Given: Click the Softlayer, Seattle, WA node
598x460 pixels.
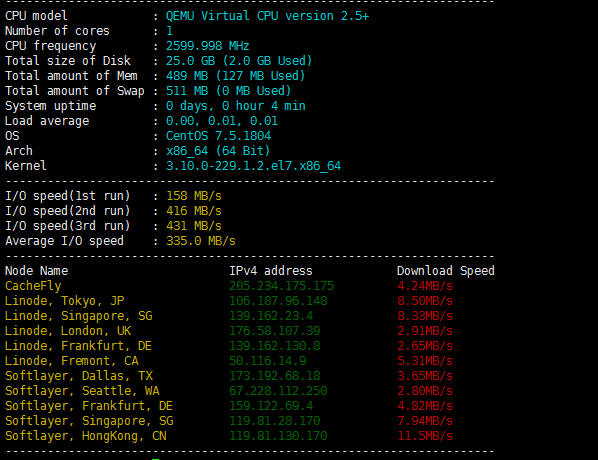Looking at the screenshot, I should pyautogui.click(x=82, y=391).
